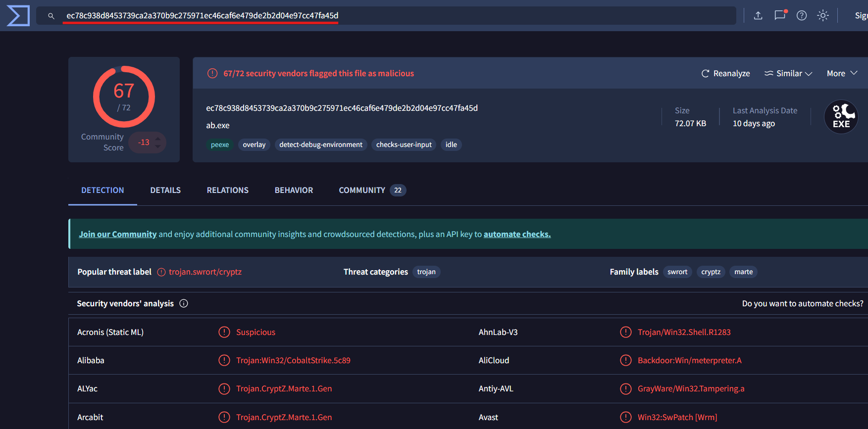This screenshot has height=429, width=868.
Task: Click 'Do you want to automate checks?'
Action: (803, 303)
